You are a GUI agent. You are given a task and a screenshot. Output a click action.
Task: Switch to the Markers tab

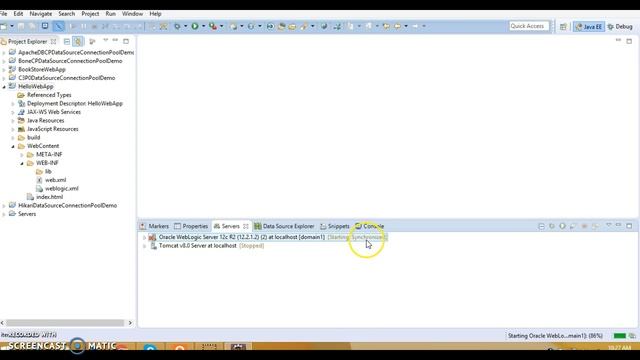154,226
